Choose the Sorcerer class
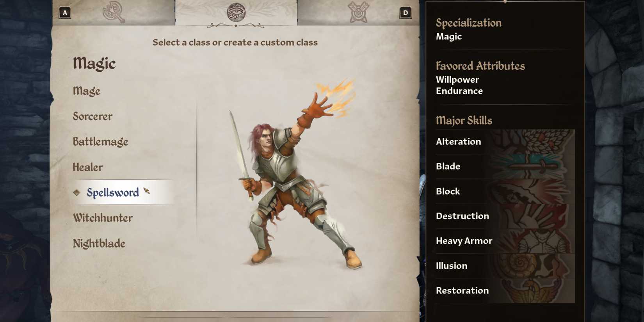Viewport: 644px width, 322px height. pyautogui.click(x=93, y=116)
